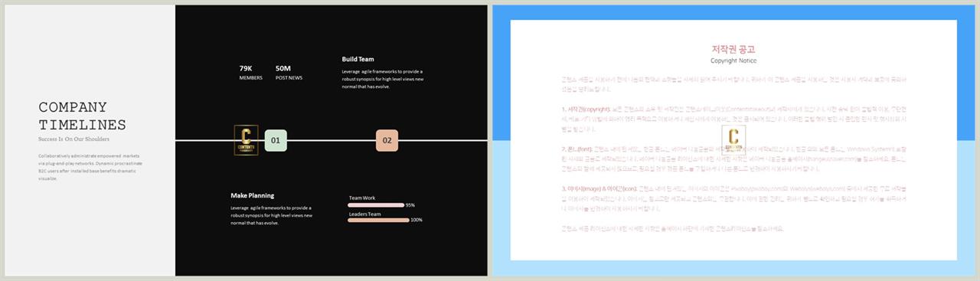Click the Team Work 95% progress bar
This screenshot has height=281, width=980.
[x=376, y=205]
